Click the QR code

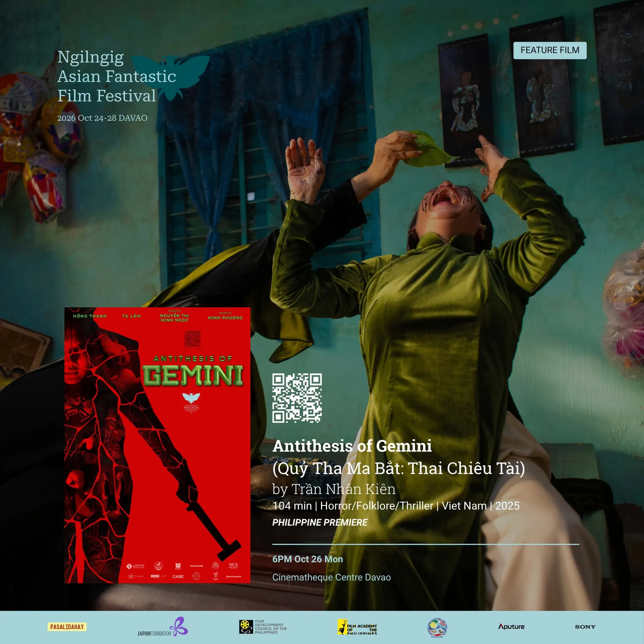pos(297,398)
